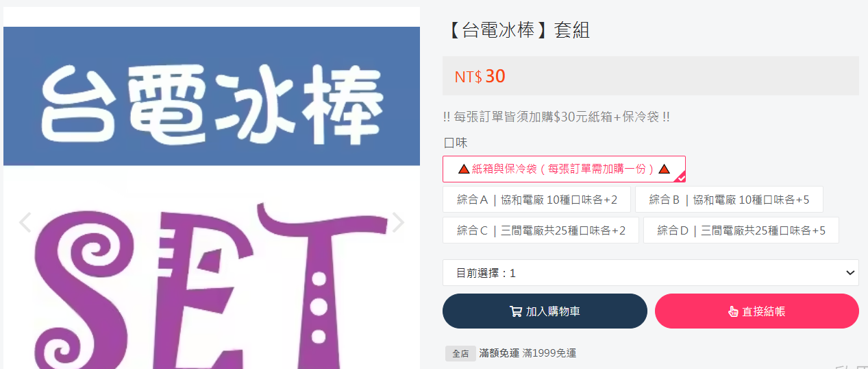The width and height of the screenshot is (868, 369).
Task: Choose 綜合C 三間電廠共25種口味各+2
Action: tap(541, 230)
